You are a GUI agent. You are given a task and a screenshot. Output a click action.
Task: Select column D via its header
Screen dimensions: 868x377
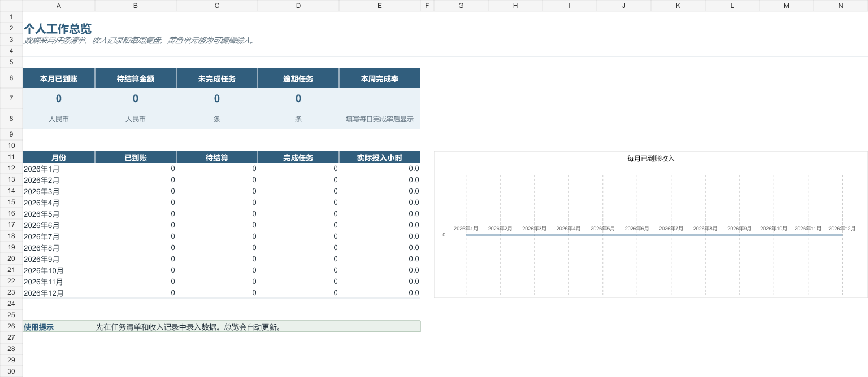click(x=298, y=6)
